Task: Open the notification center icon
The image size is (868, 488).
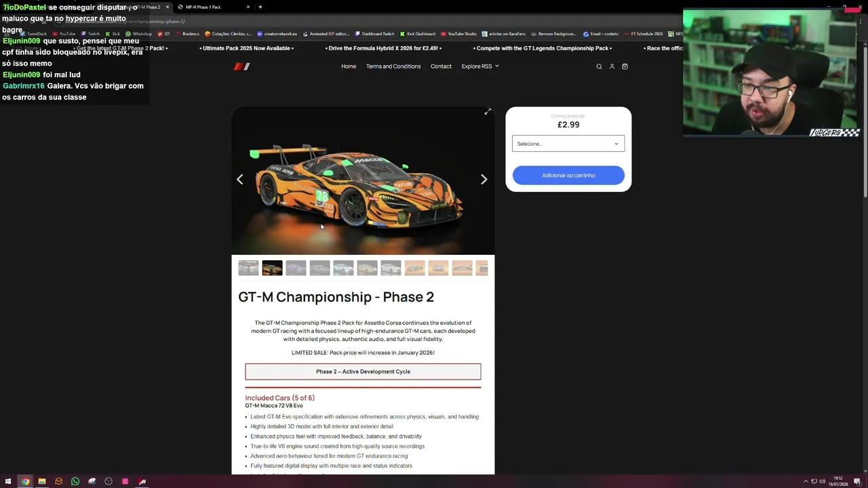Action: [857, 482]
